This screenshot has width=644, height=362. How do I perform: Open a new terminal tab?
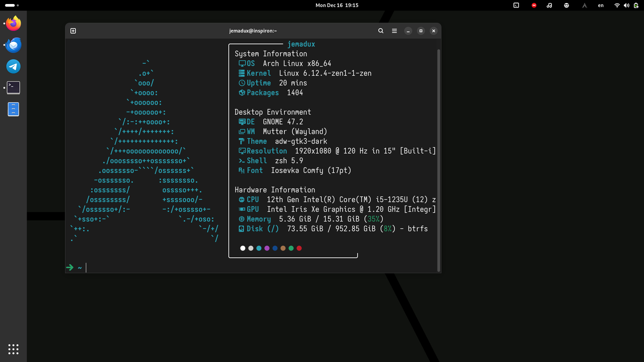pyautogui.click(x=73, y=31)
